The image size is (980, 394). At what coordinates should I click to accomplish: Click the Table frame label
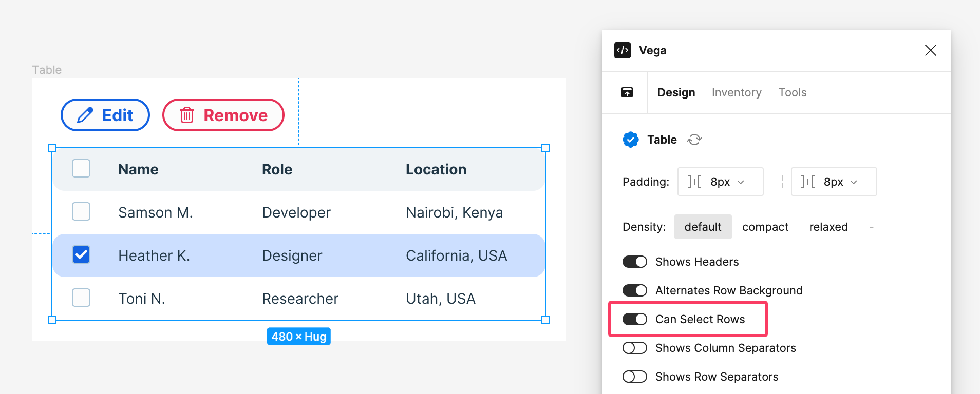(47, 70)
